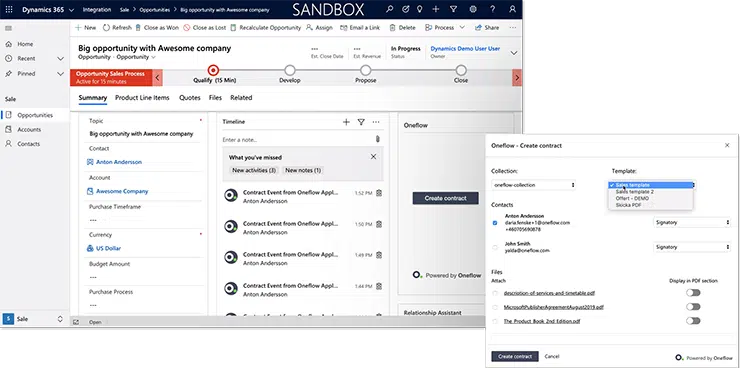Delete the 1:49 PM contract event
Screen dimensions: 740x368
(378, 255)
